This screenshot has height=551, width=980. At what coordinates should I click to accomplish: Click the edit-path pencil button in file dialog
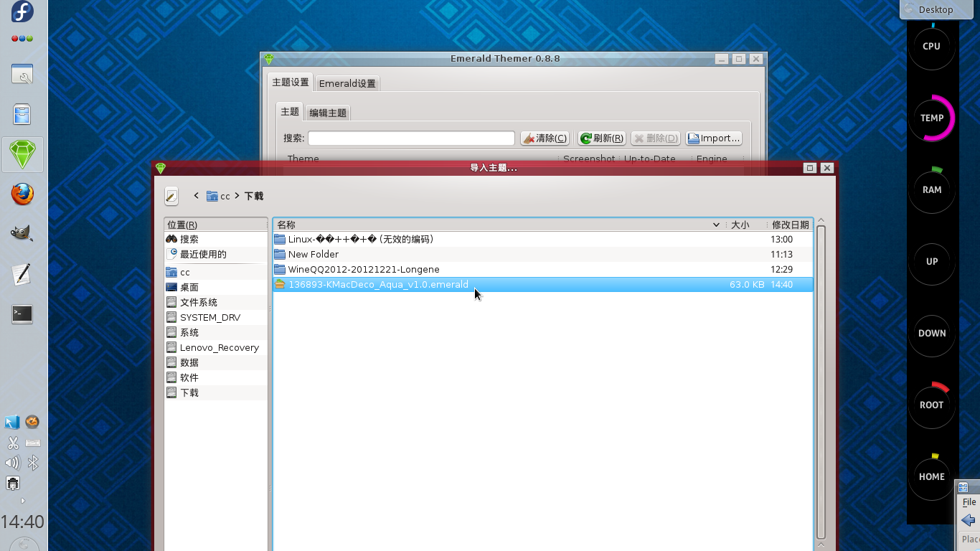pyautogui.click(x=171, y=196)
